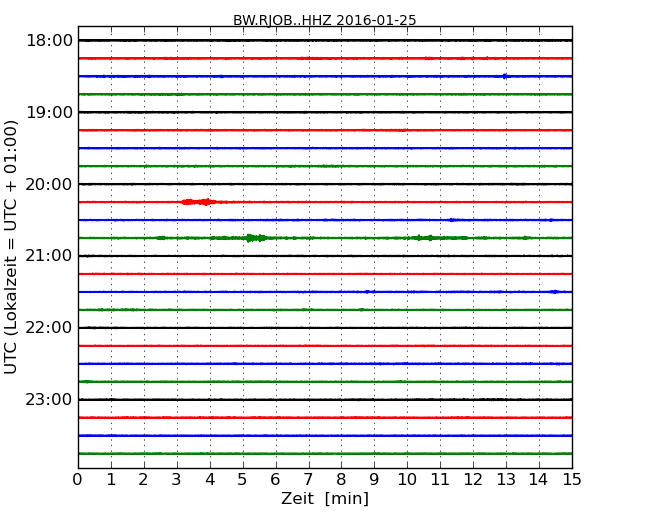Click the plot title BW.RJOB..HHZ 2016-01-25

tap(325, 20)
